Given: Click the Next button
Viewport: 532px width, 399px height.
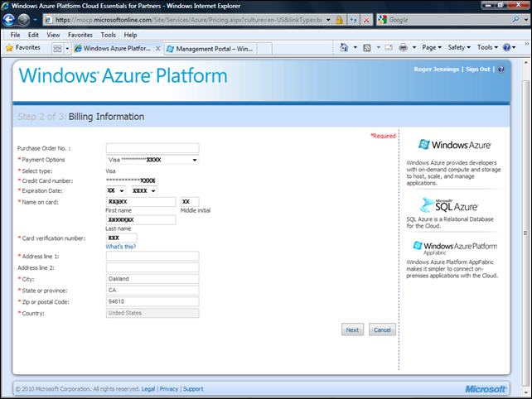Looking at the screenshot, I should pos(352,329).
